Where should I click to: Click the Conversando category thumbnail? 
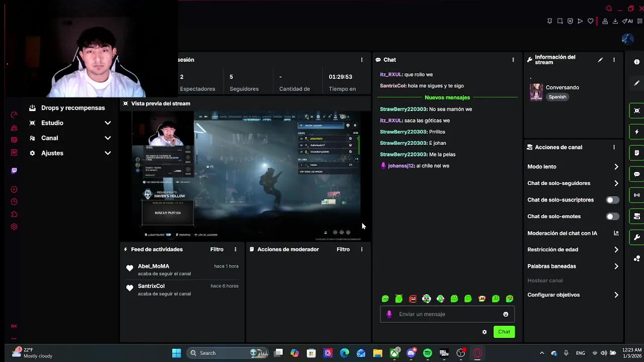[x=536, y=92]
